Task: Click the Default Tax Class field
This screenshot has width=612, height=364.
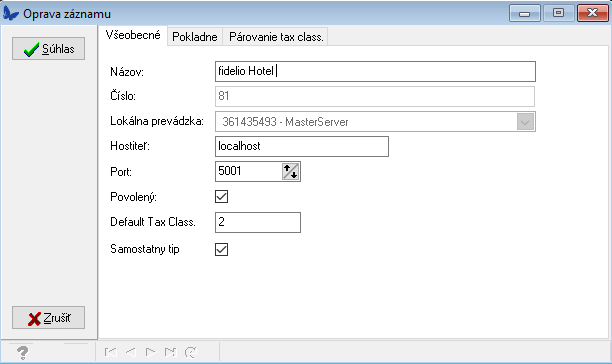Action: point(258,222)
